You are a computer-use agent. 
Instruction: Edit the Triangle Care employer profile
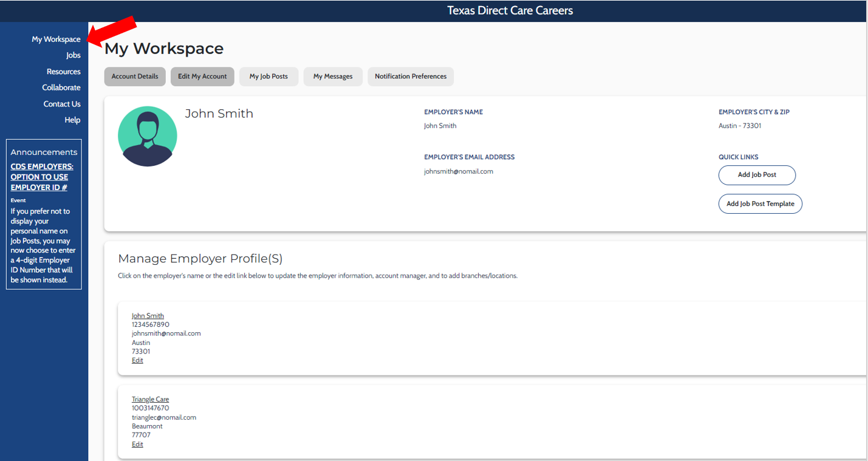tap(137, 444)
